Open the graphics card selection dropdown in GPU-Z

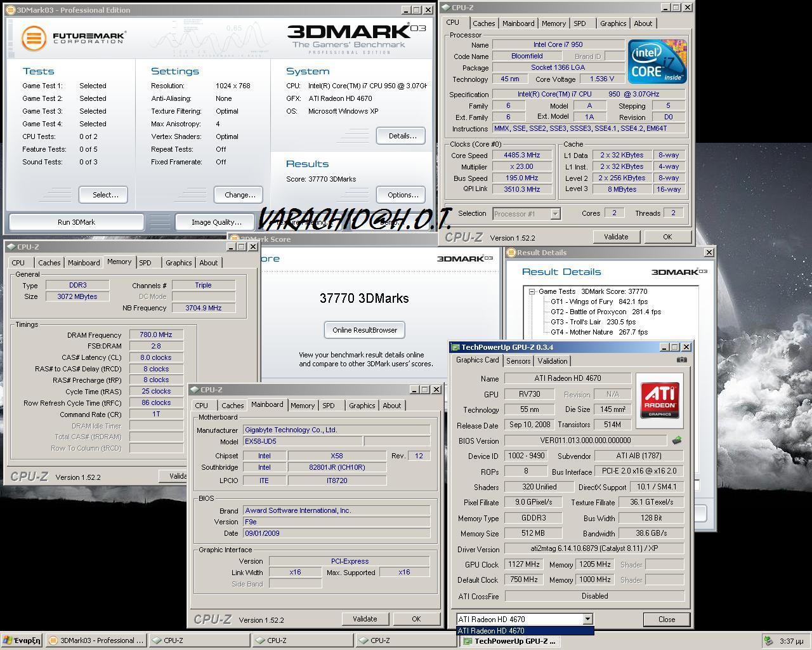click(587, 619)
